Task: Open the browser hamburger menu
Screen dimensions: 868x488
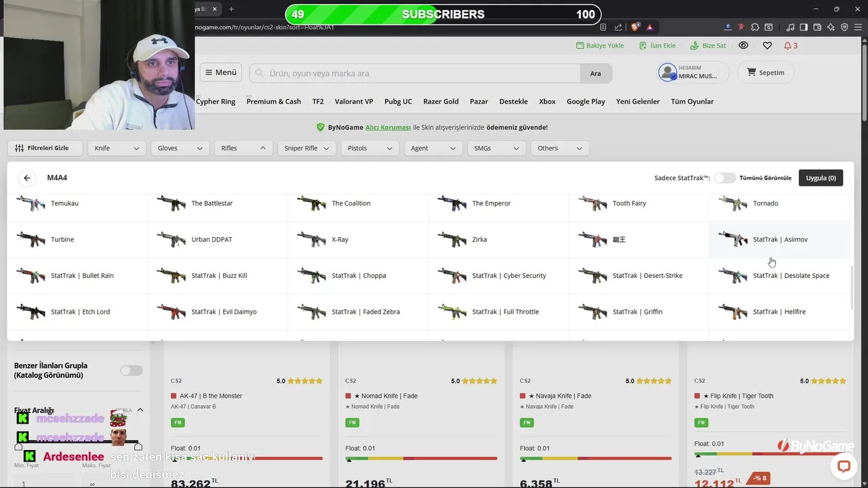Action: click(857, 27)
